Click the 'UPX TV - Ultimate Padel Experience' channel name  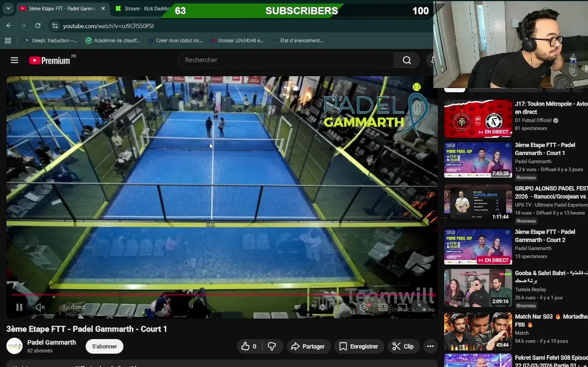551,205
